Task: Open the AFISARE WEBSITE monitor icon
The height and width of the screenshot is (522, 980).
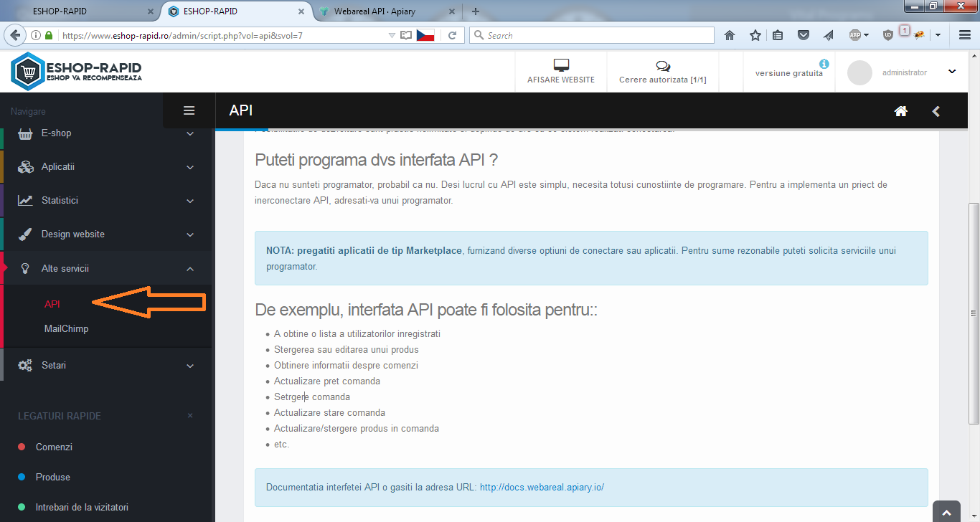Action: (561, 66)
